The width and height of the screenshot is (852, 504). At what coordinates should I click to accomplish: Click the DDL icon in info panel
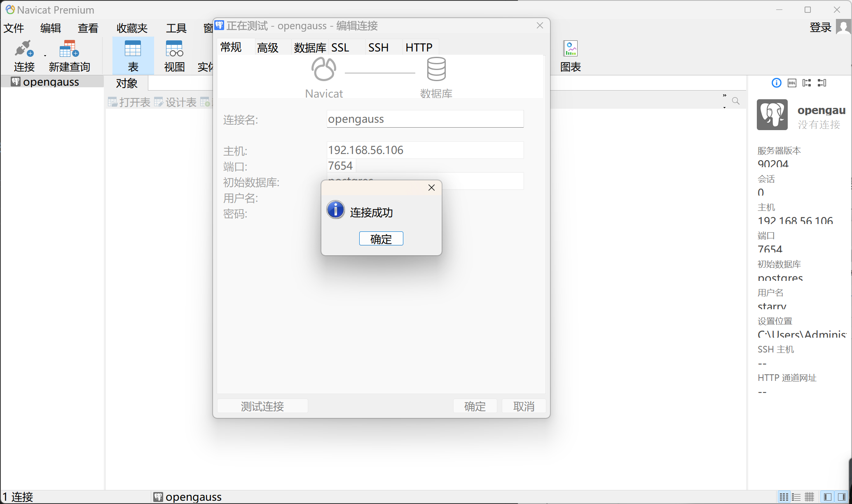pyautogui.click(x=792, y=83)
